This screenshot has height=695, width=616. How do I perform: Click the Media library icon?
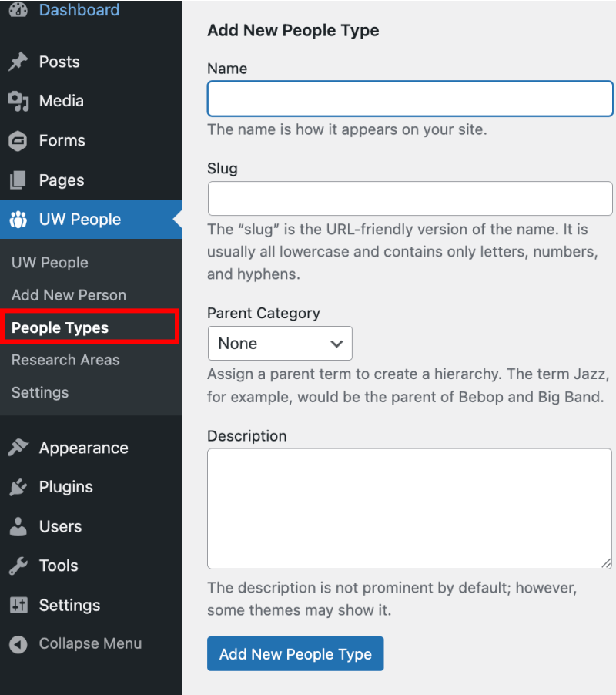[x=18, y=101]
